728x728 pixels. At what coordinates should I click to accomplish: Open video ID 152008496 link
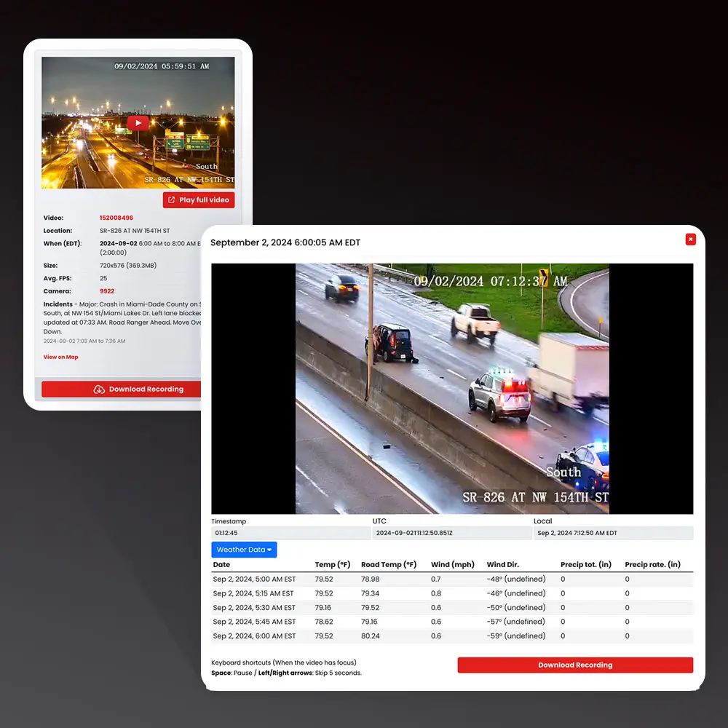tap(116, 218)
